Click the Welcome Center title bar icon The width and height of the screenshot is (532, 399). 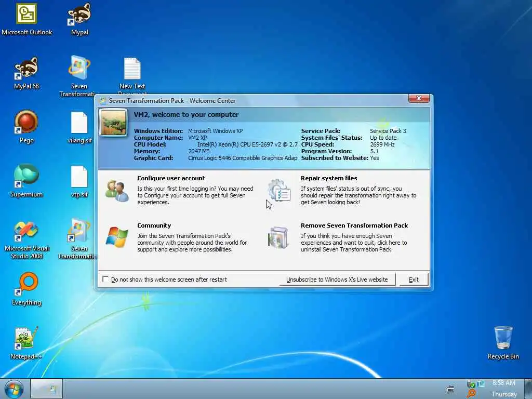(102, 100)
